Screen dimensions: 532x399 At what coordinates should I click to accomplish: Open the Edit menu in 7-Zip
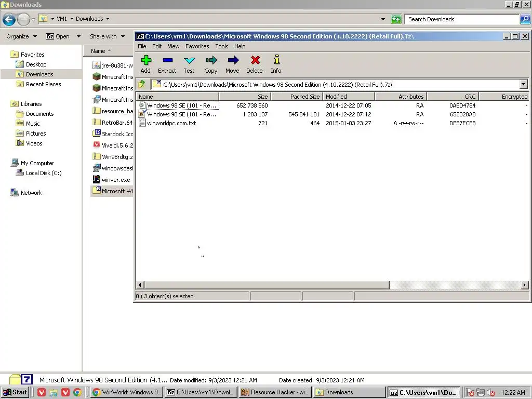[x=157, y=46]
